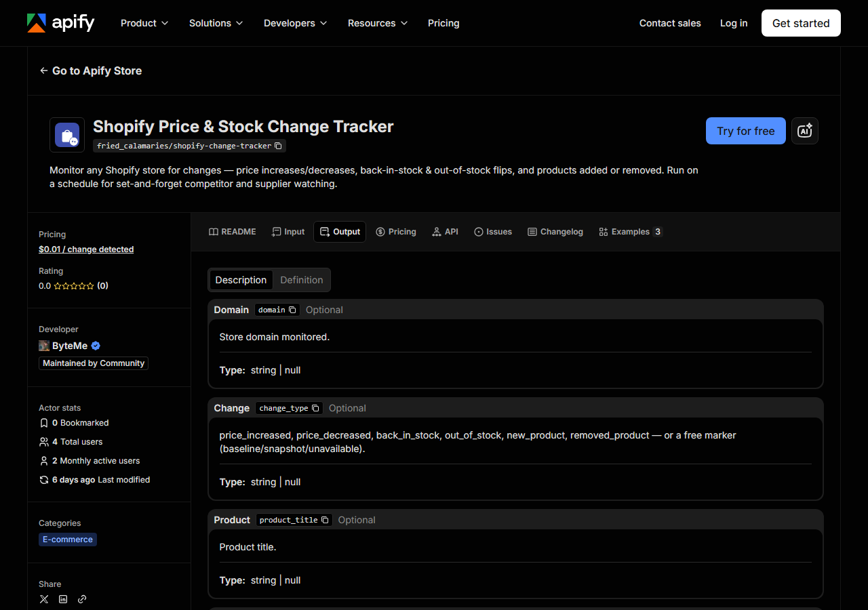This screenshot has width=868, height=610.
Task: Expand the Solutions menu
Action: click(x=216, y=23)
